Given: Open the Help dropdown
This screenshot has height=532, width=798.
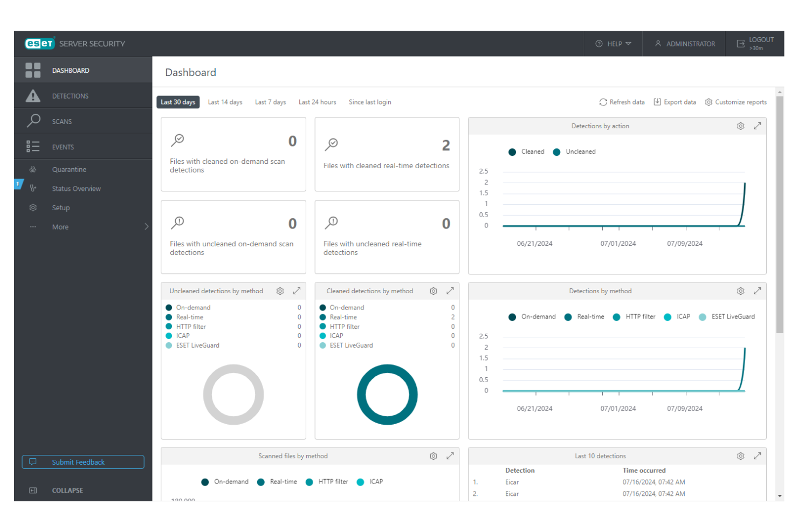Looking at the screenshot, I should pos(613,44).
